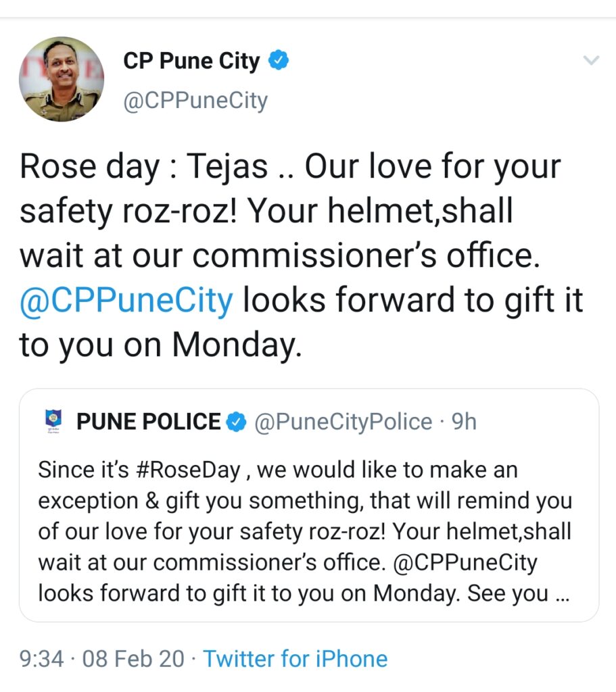This screenshot has height=692, width=616.
Task: Open the CP Pune City display name
Action: pyautogui.click(x=191, y=61)
